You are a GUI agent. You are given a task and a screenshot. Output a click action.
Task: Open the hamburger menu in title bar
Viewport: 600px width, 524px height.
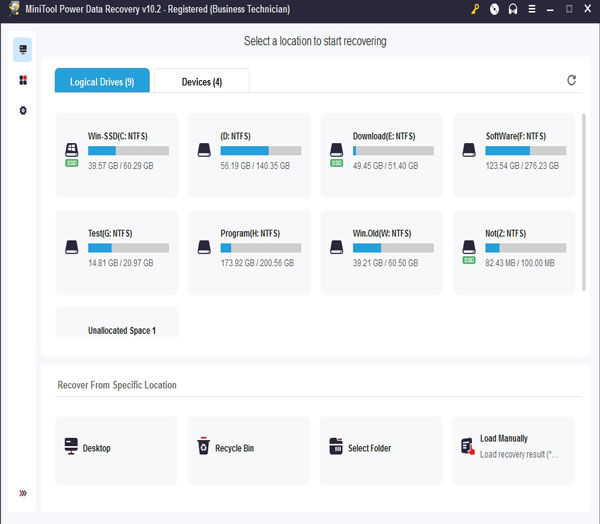(x=532, y=9)
